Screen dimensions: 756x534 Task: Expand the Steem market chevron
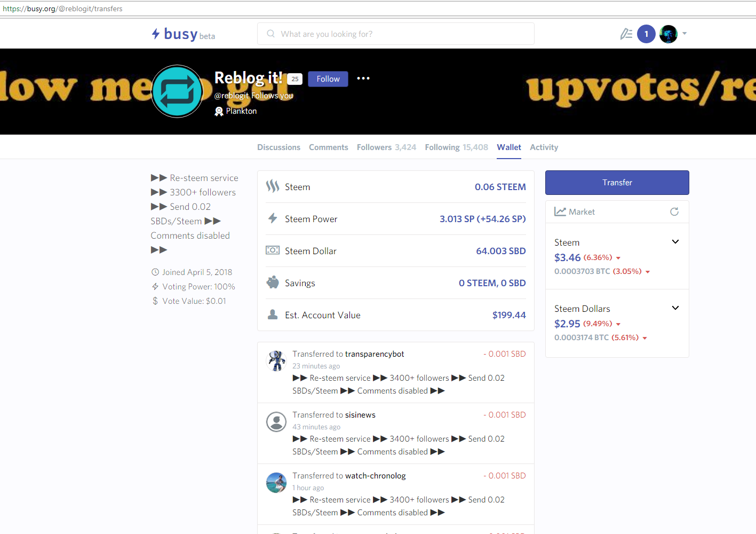(x=675, y=242)
